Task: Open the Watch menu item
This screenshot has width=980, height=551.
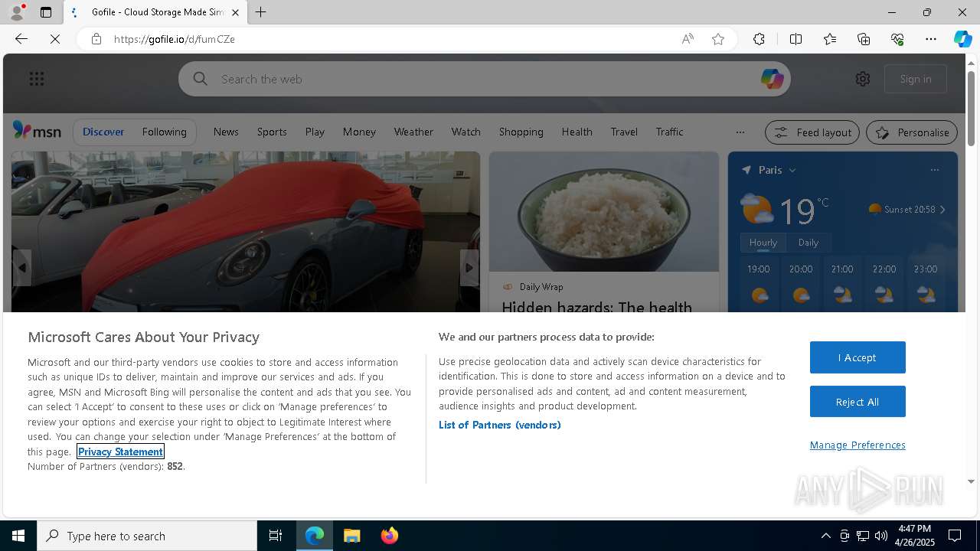Action: [465, 132]
